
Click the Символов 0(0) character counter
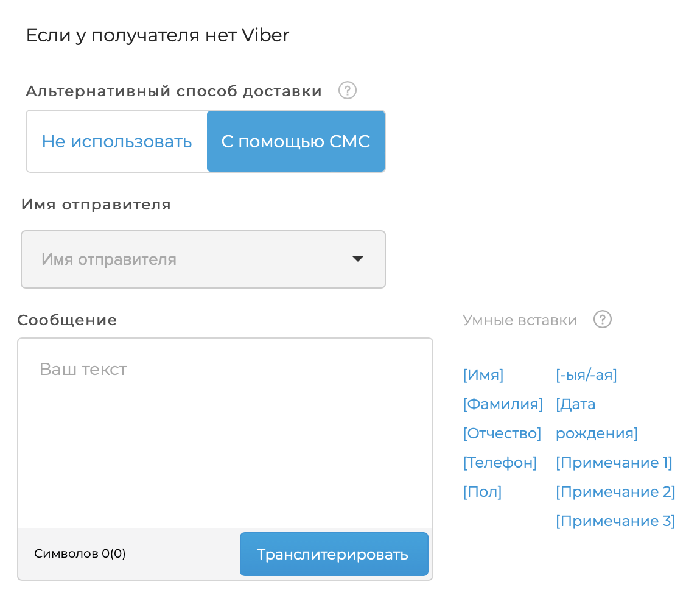80,553
